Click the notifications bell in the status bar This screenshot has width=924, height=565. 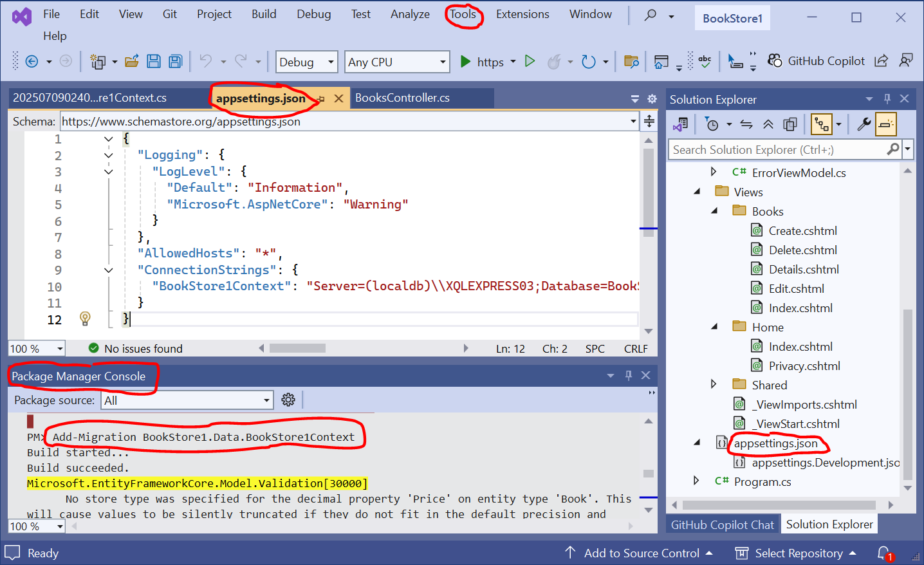pos(885,553)
